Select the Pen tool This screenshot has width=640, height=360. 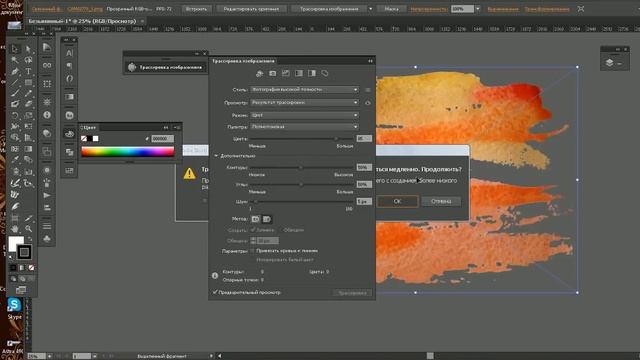point(15,72)
